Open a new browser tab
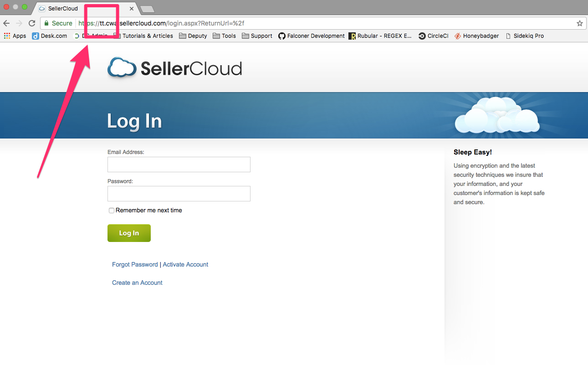Viewport: 588px width, 365px height. click(x=147, y=9)
